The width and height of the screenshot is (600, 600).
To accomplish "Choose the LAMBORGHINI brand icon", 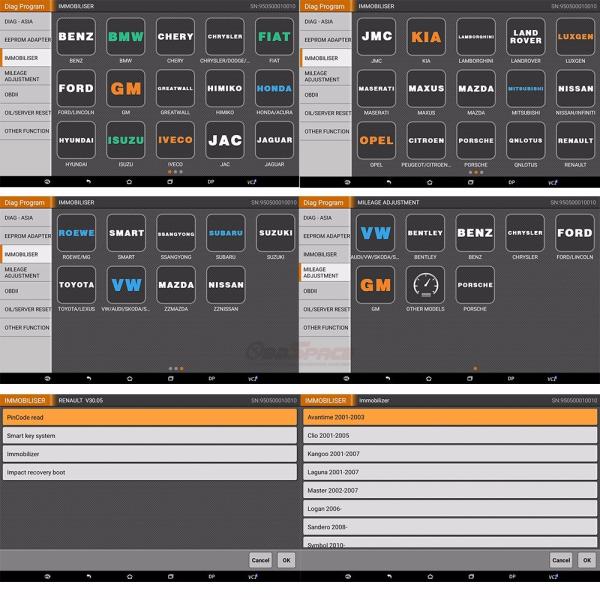I will click(x=476, y=37).
